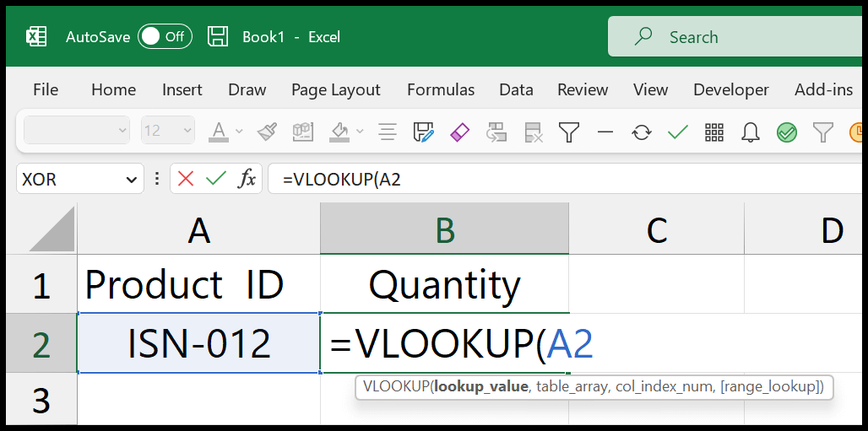This screenshot has width=868, height=431.
Task: Click VLOOKUP function name in tooltip
Action: coord(396,387)
